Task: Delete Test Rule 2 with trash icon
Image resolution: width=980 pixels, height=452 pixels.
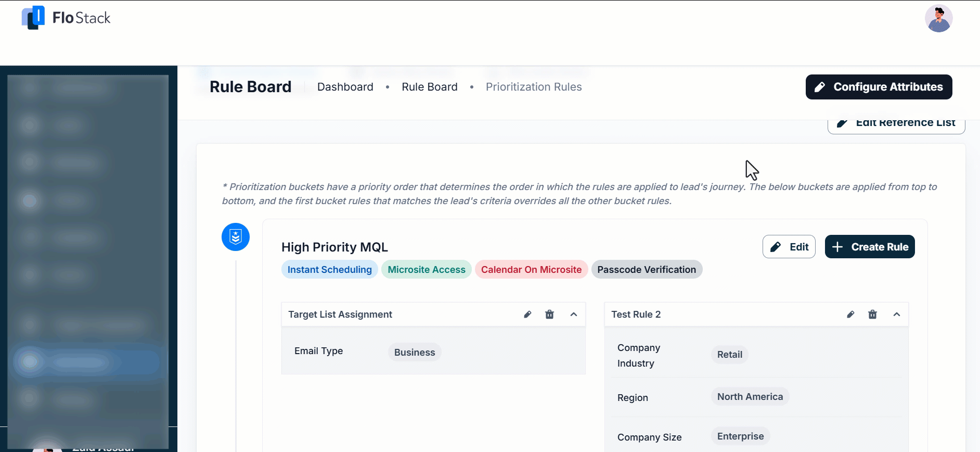Action: pos(872,315)
